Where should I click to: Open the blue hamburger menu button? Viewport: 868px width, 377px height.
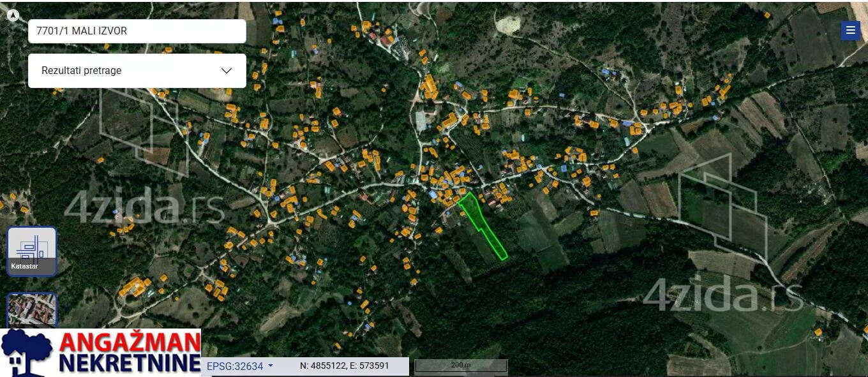850,31
